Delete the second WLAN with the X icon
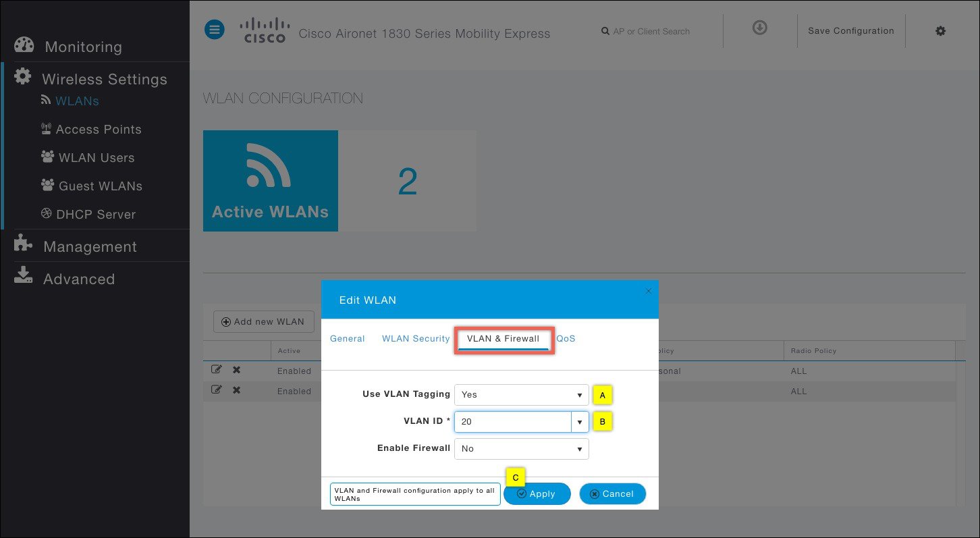 236,390
